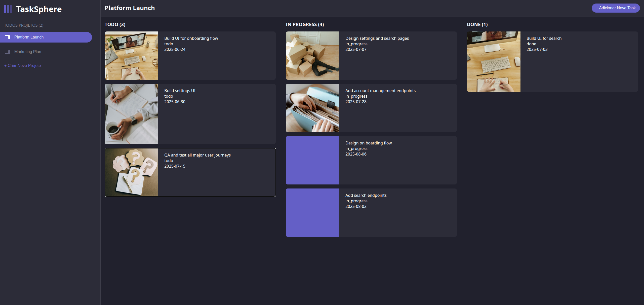Click the question marks QA task image
Screen dimensions: 644x305
[x=131, y=172]
